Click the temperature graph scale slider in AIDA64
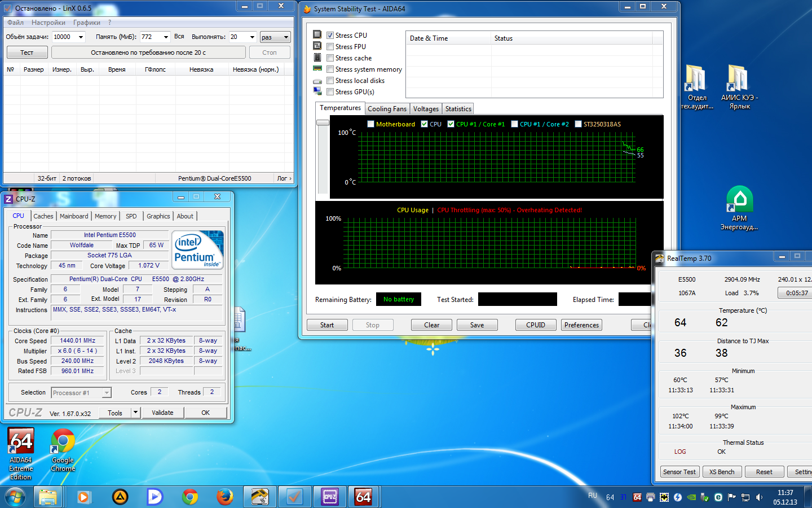Image resolution: width=812 pixels, height=508 pixels. (323, 122)
